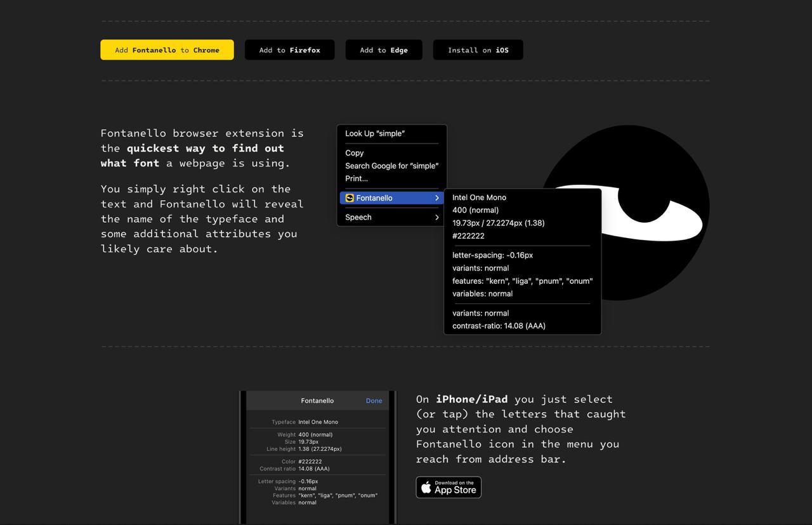Select Search Google for "simple" entry
Viewport: 812px width, 525px height.
(x=391, y=166)
